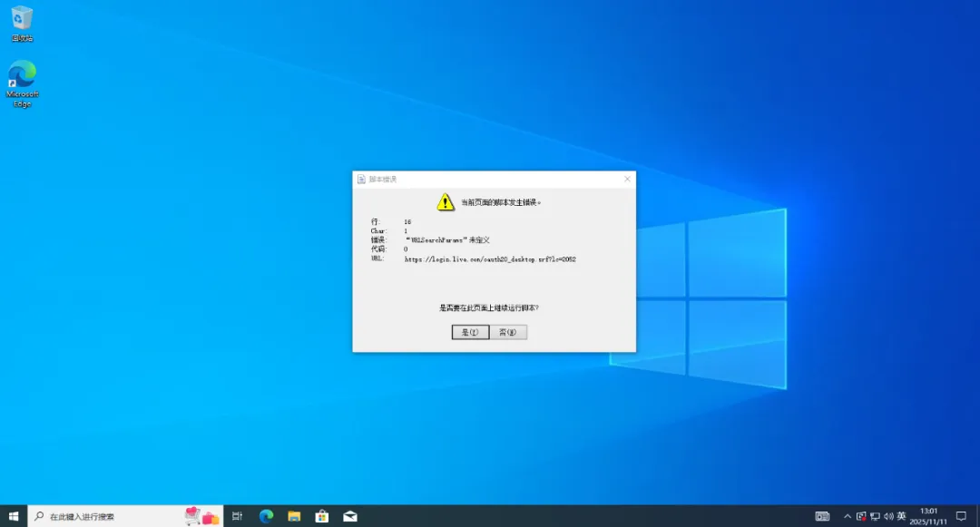This screenshot has width=980, height=527.
Task: Click the shopping cart promotion icon on the taskbar
Action: (x=192, y=515)
